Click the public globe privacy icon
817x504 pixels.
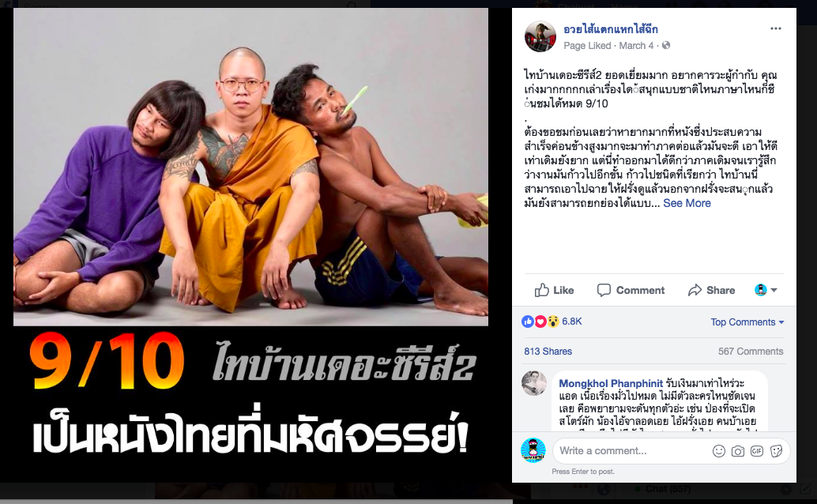tap(666, 46)
